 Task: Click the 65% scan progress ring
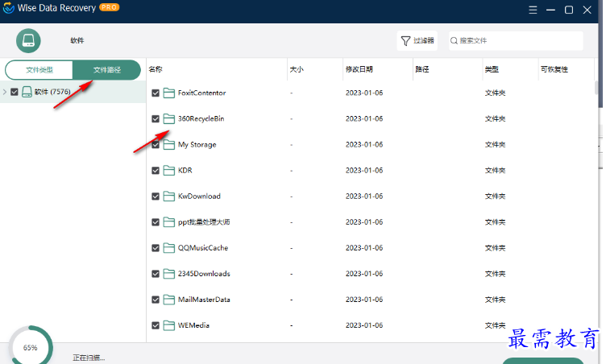click(x=31, y=347)
